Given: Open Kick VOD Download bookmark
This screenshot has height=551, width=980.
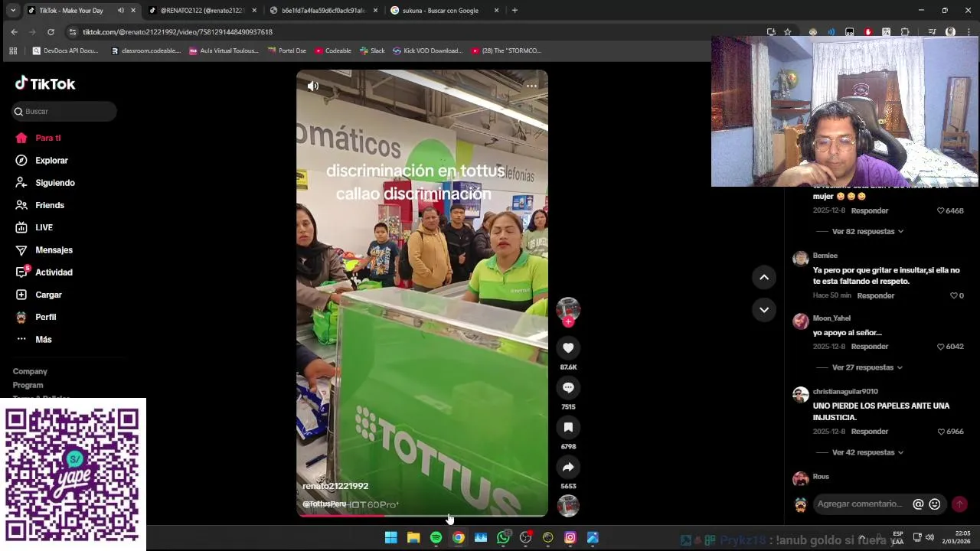Looking at the screenshot, I should 427,51.
